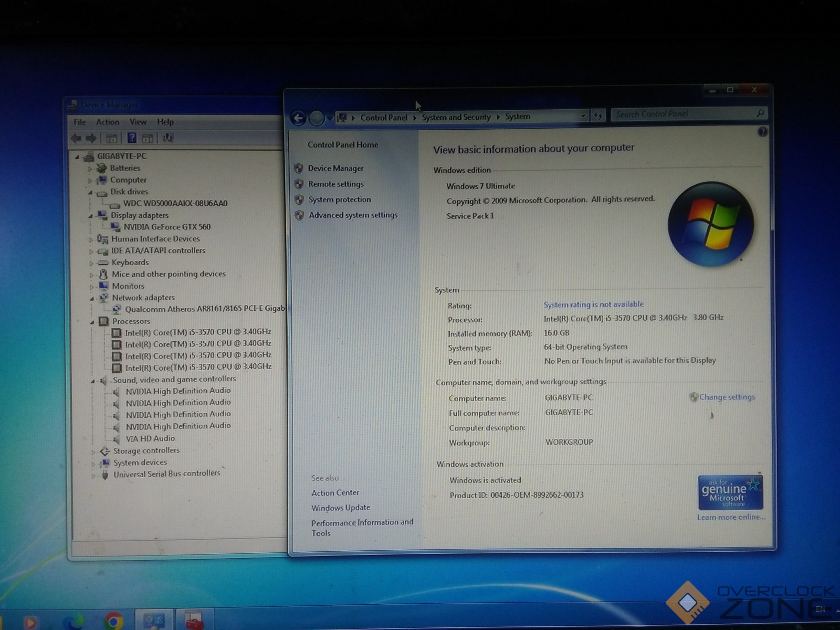This screenshot has height=630, width=840.
Task: Select the Keyboards category icon
Action: point(103,262)
